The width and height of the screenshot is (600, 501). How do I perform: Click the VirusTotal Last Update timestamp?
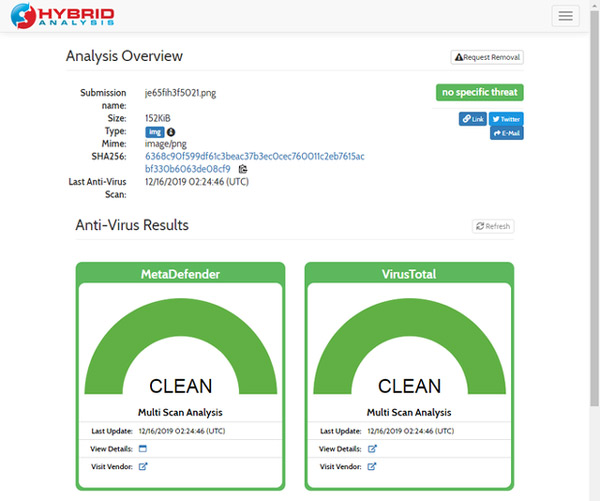tap(411, 431)
